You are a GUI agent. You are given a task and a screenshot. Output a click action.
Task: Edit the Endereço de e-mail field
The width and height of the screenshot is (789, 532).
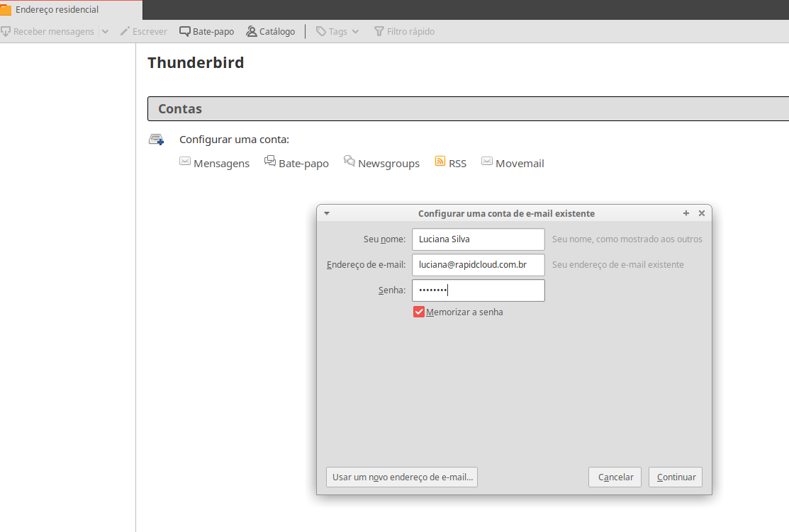click(x=478, y=265)
